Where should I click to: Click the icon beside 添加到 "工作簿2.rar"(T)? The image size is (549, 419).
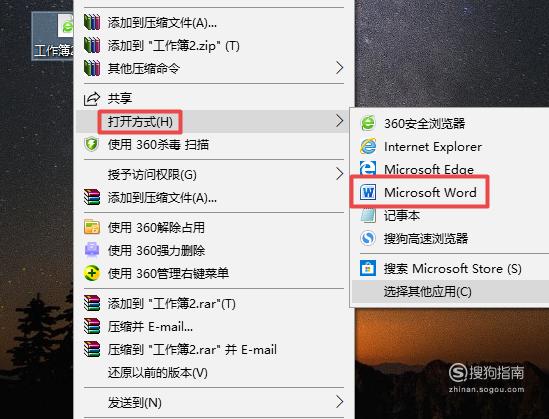pyautogui.click(x=92, y=303)
